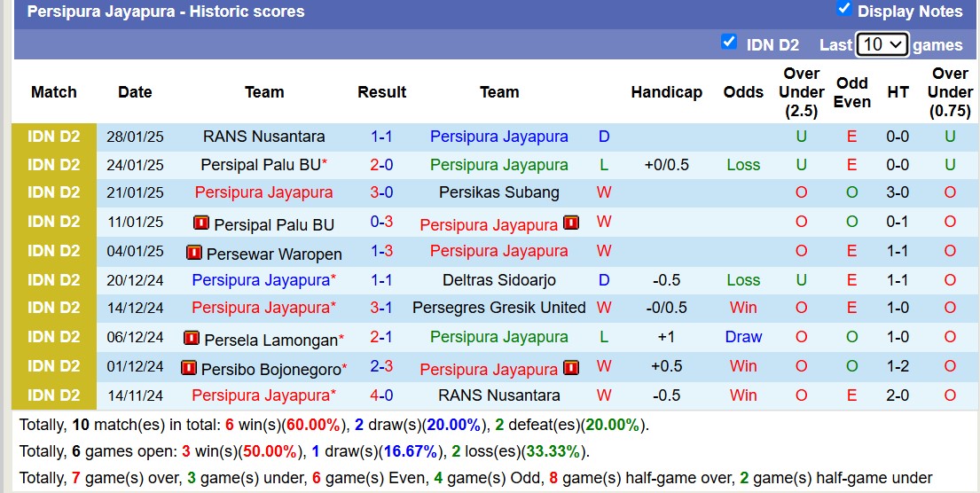The image size is (980, 493).
Task: Click the Result column header
Action: point(381,92)
